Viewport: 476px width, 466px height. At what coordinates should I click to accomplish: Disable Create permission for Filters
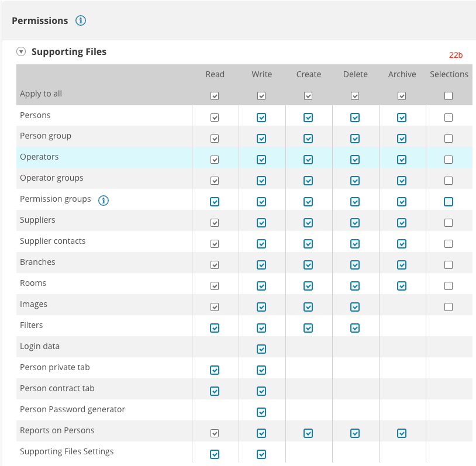pos(308,328)
